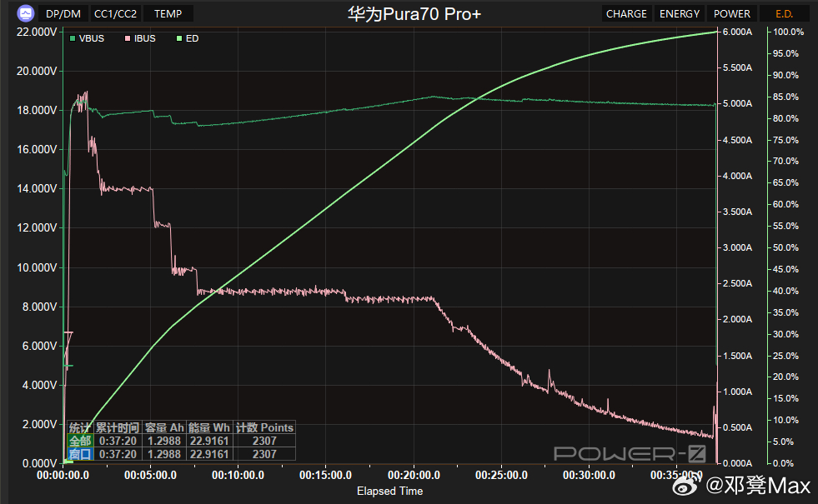The width and height of the screenshot is (818, 504).
Task: Click the 6.000A current axis label
Action: coord(738,32)
